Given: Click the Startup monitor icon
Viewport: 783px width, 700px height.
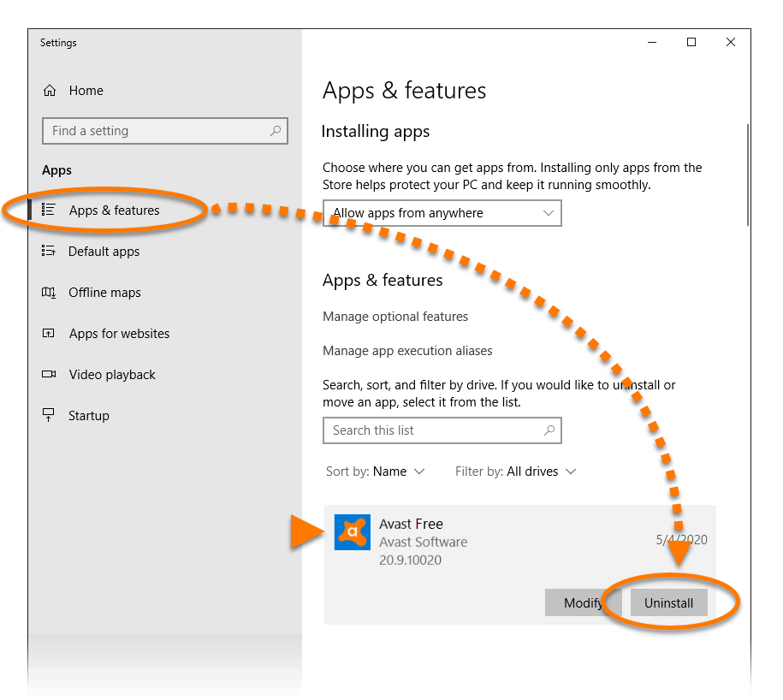Looking at the screenshot, I should [49, 415].
